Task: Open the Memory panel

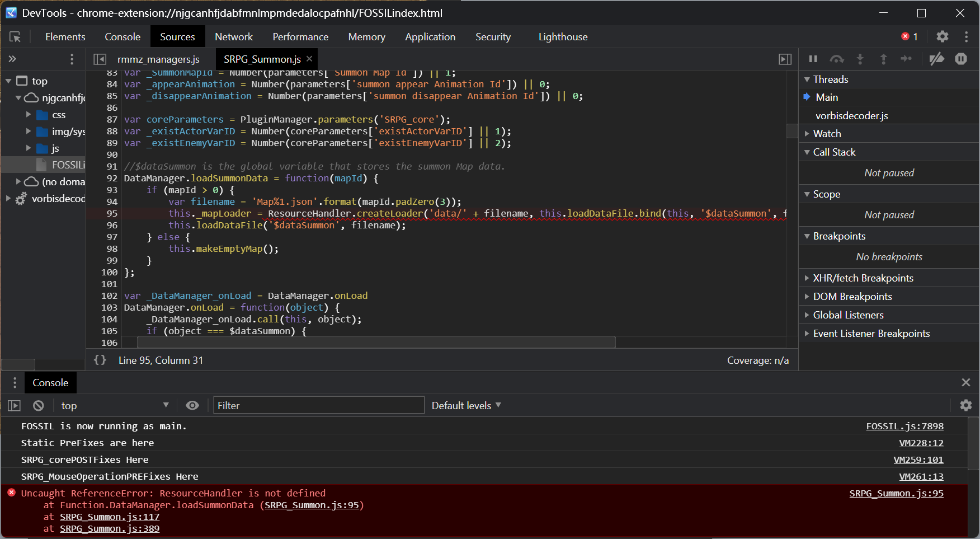Action: click(x=367, y=37)
